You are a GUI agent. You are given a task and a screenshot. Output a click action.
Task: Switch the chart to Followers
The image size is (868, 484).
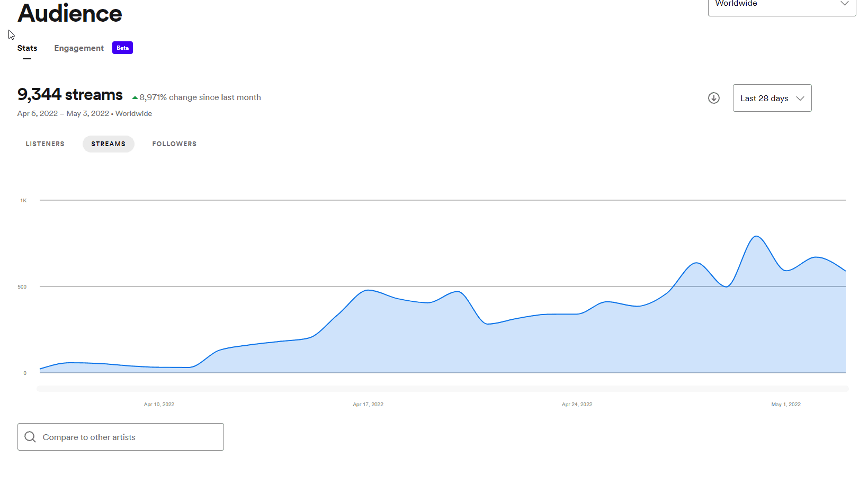coord(174,144)
